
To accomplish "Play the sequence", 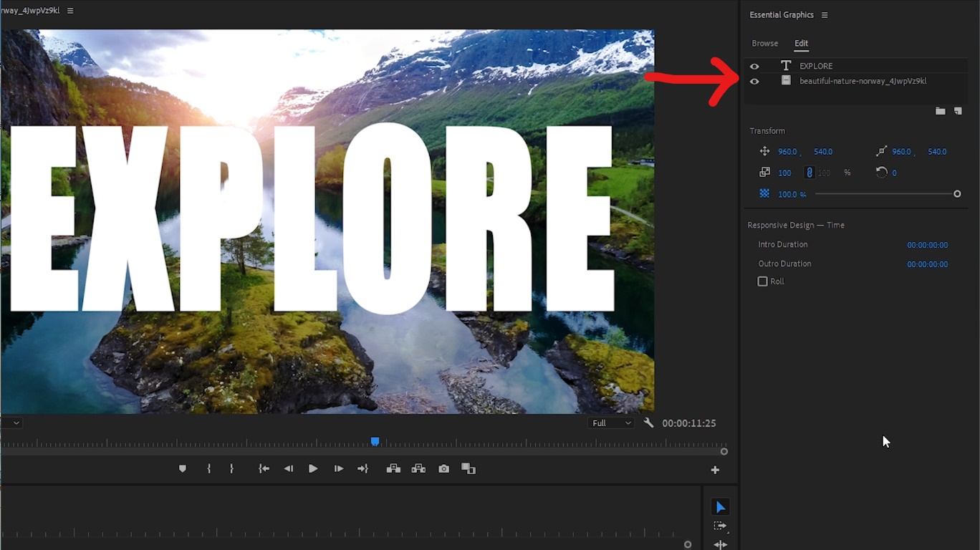I will (x=313, y=469).
